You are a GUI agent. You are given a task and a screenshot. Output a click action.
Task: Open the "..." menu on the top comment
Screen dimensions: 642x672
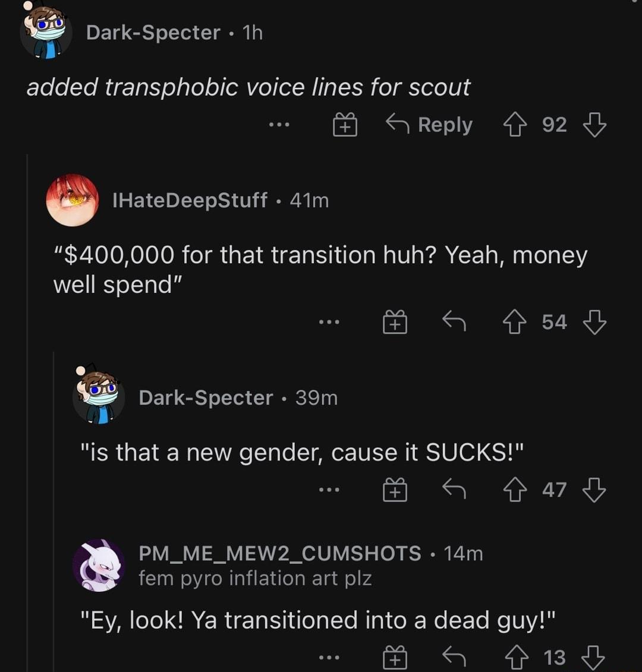point(279,125)
